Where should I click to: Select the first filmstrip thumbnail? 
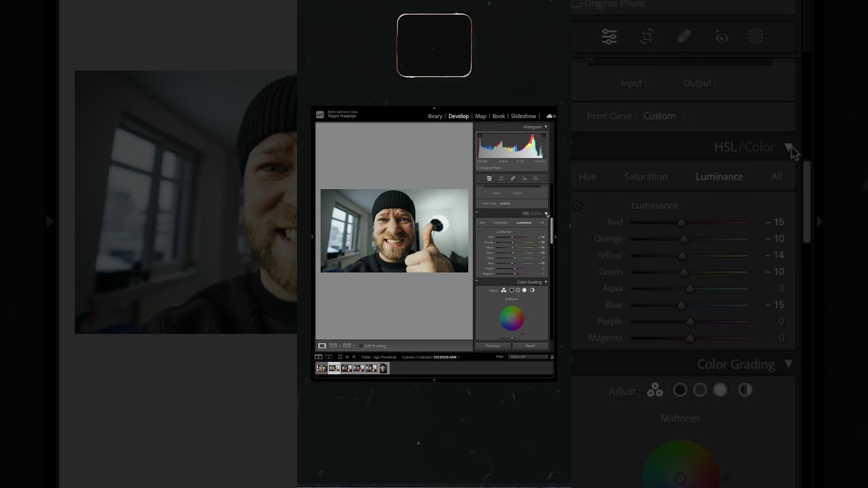(x=322, y=368)
